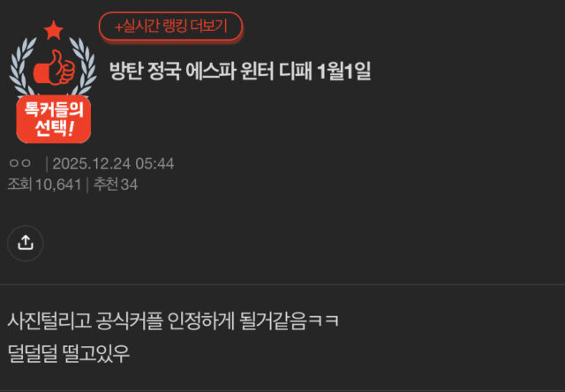Click the body text 덜덜덜 떨고있우
Screen dimensions: 565x392
(x=69, y=353)
